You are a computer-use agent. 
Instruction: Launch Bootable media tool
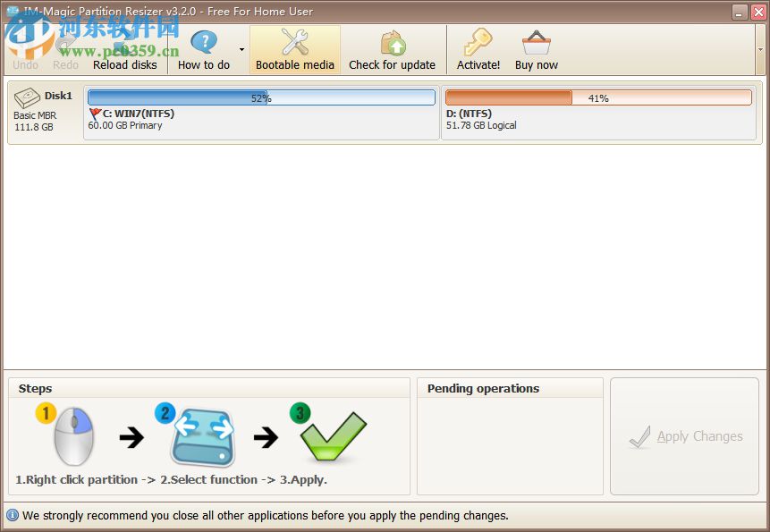(x=294, y=50)
